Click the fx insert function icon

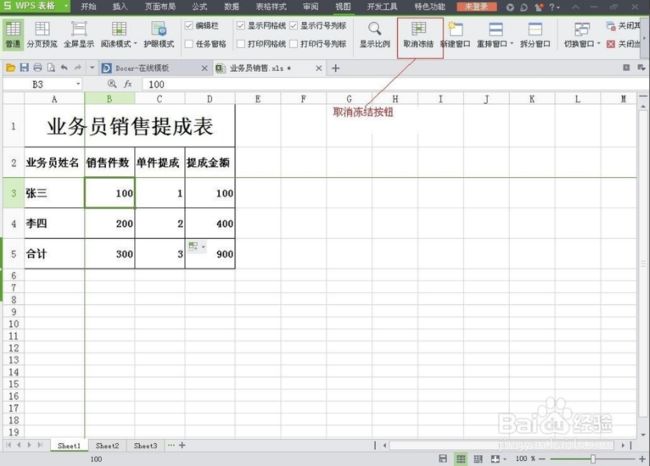(128, 84)
